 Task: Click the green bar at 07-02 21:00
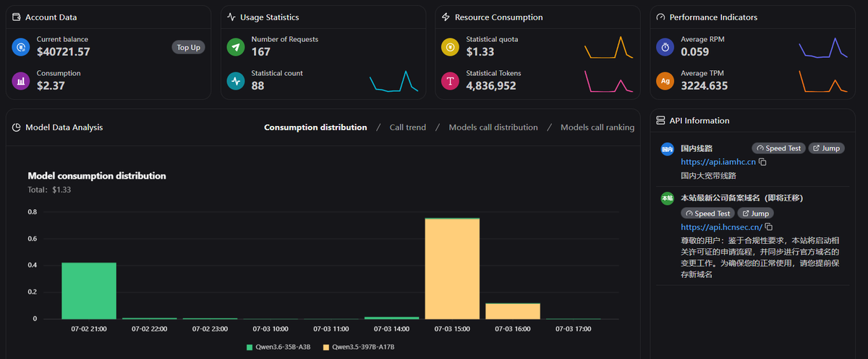click(89, 291)
